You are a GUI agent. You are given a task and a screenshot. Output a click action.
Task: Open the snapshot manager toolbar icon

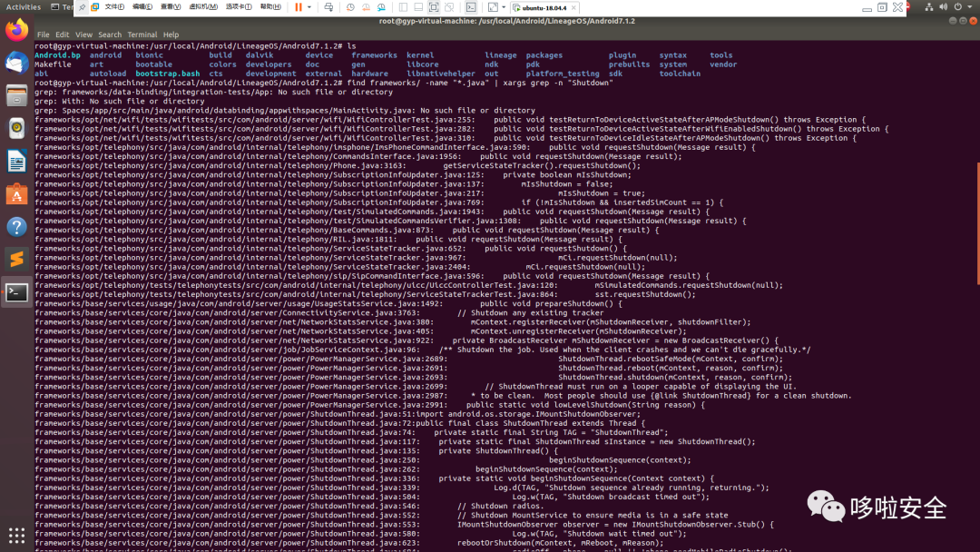pos(381,7)
